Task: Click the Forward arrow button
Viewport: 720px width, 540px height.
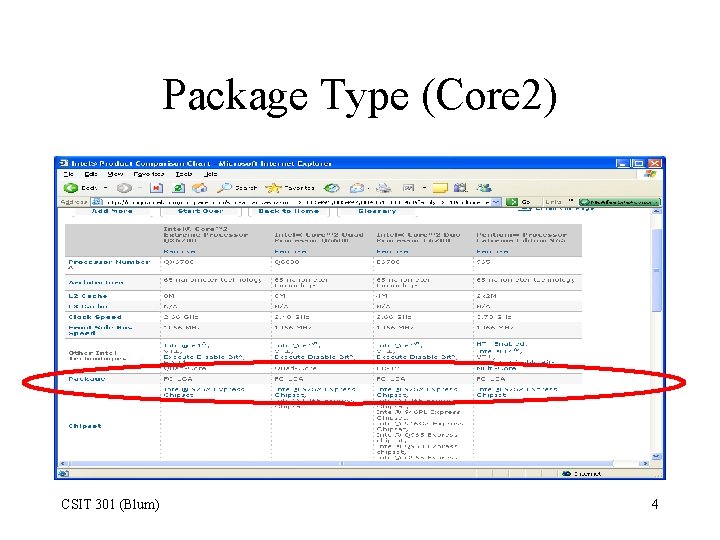Action: point(124,188)
